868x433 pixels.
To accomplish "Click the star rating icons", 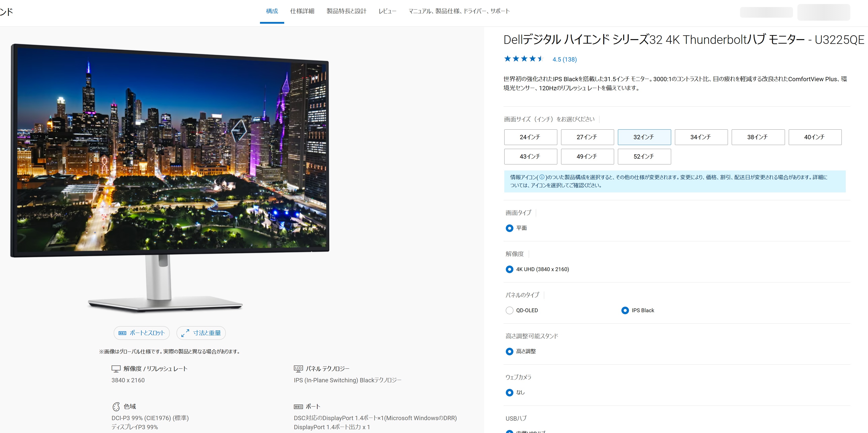I will 524,59.
